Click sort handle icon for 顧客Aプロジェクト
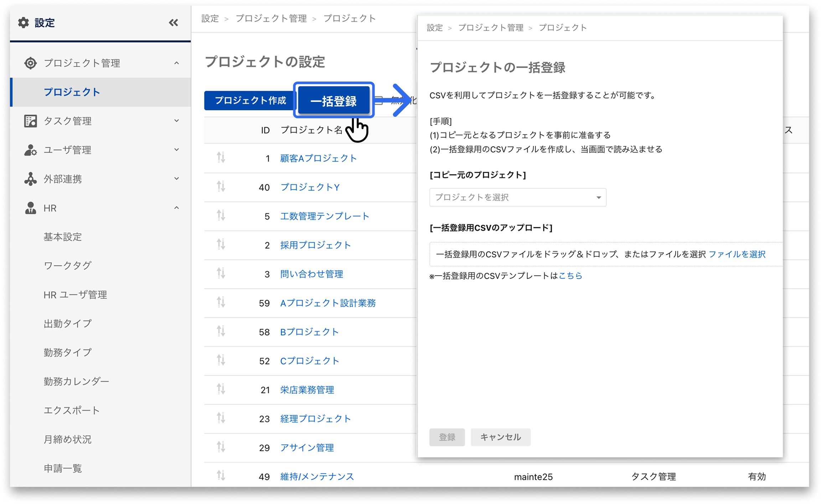The height and width of the screenshot is (504, 822). (221, 157)
